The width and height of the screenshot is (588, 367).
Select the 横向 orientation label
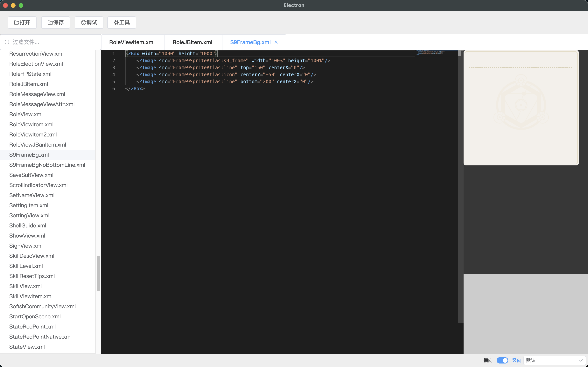pyautogui.click(x=488, y=360)
